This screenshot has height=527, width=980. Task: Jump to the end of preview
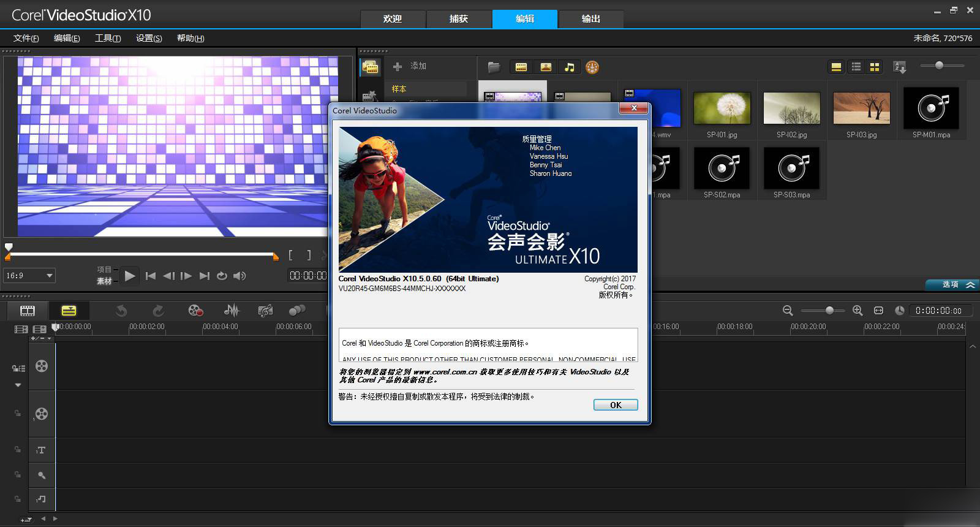coord(205,276)
